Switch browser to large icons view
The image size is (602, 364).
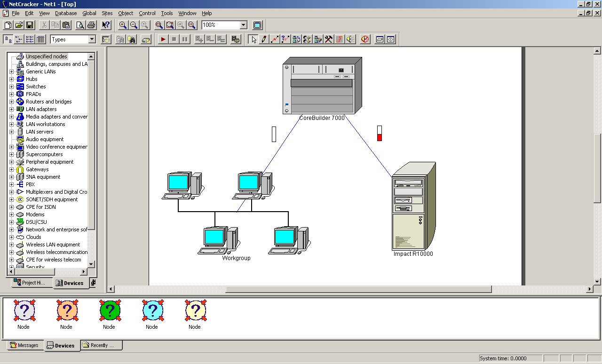pos(8,40)
